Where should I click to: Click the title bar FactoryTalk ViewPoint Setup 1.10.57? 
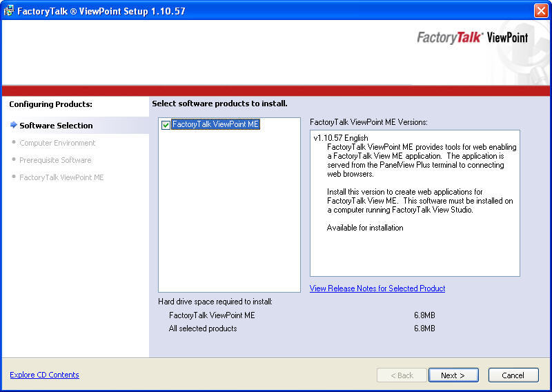point(101,11)
